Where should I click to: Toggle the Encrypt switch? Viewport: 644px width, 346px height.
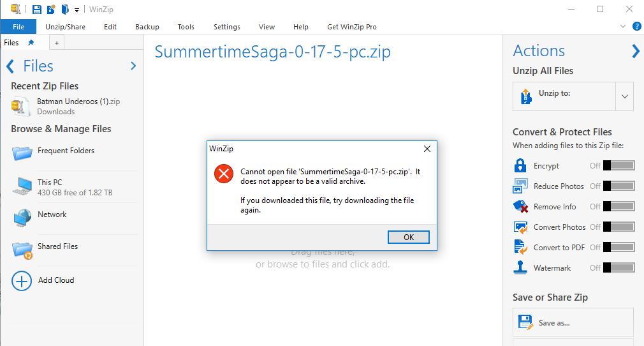(x=618, y=166)
